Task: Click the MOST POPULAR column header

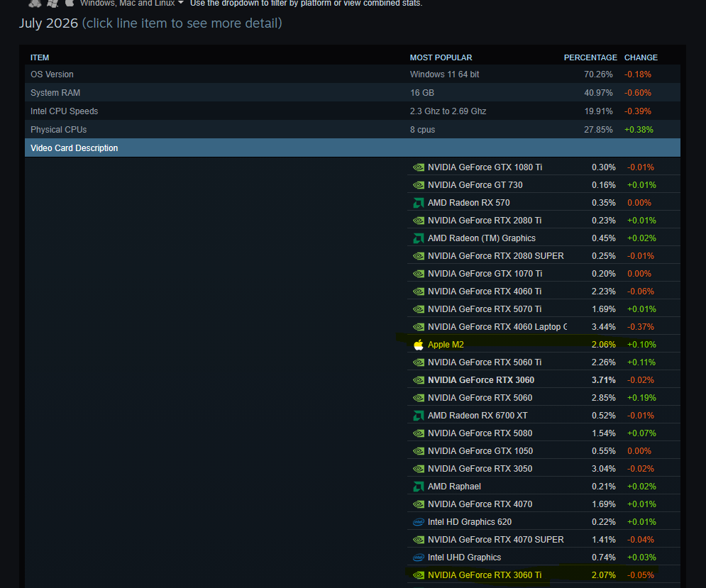Action: tap(441, 57)
